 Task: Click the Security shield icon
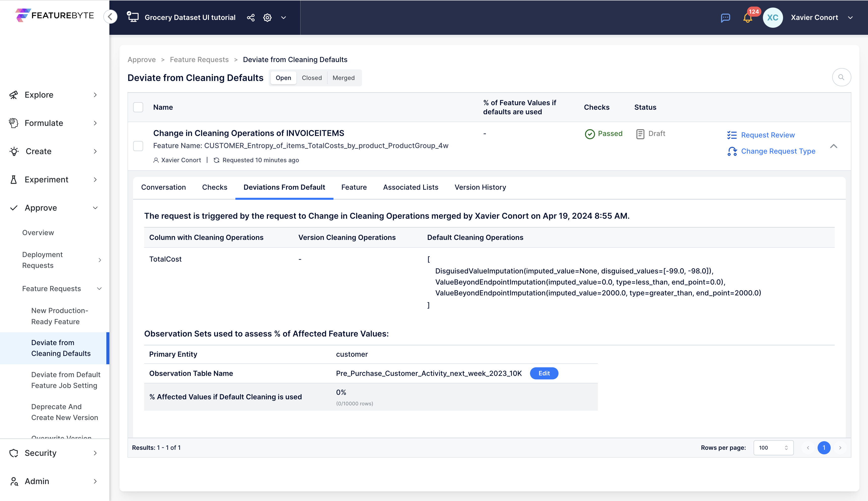14,453
